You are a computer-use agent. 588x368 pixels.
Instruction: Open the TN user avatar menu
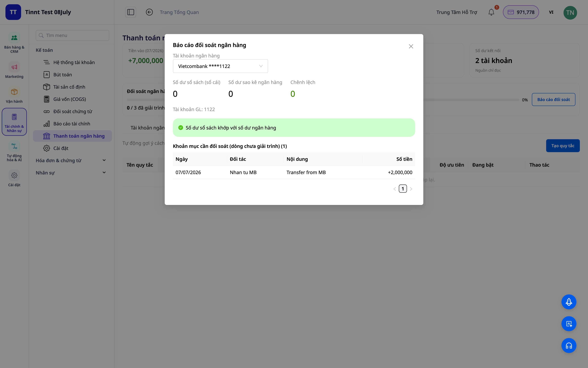570,12
